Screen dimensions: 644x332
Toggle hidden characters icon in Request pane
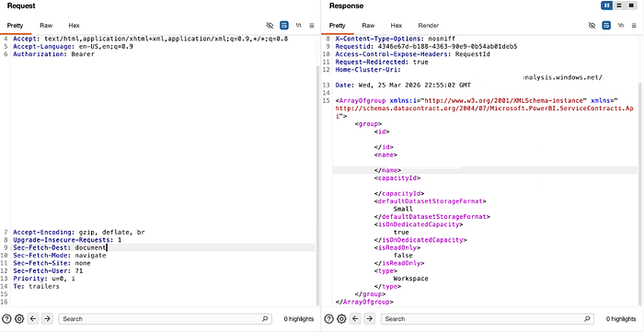pos(270,26)
